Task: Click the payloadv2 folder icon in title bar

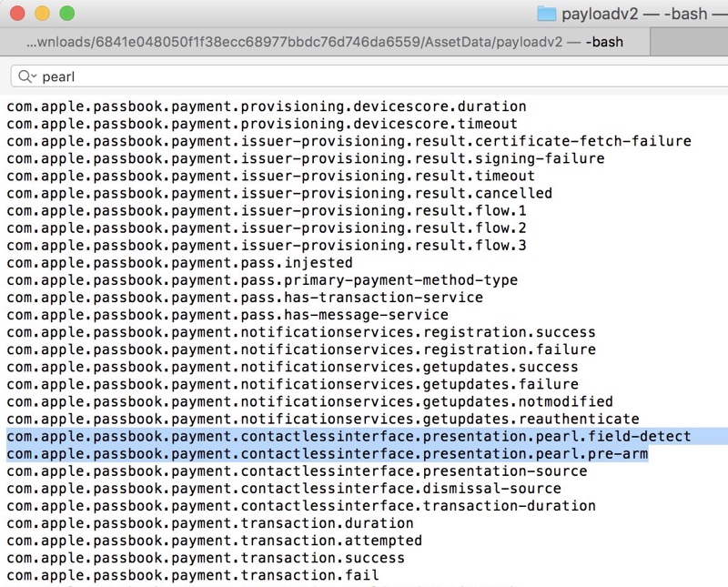Action: pos(547,14)
